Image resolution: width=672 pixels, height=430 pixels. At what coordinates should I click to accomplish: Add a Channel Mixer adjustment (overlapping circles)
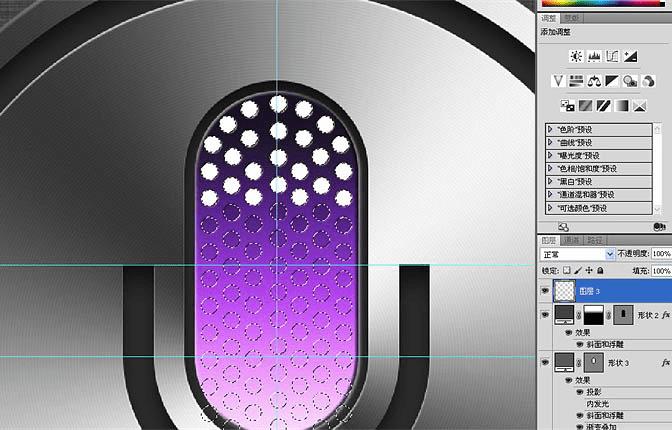point(648,81)
